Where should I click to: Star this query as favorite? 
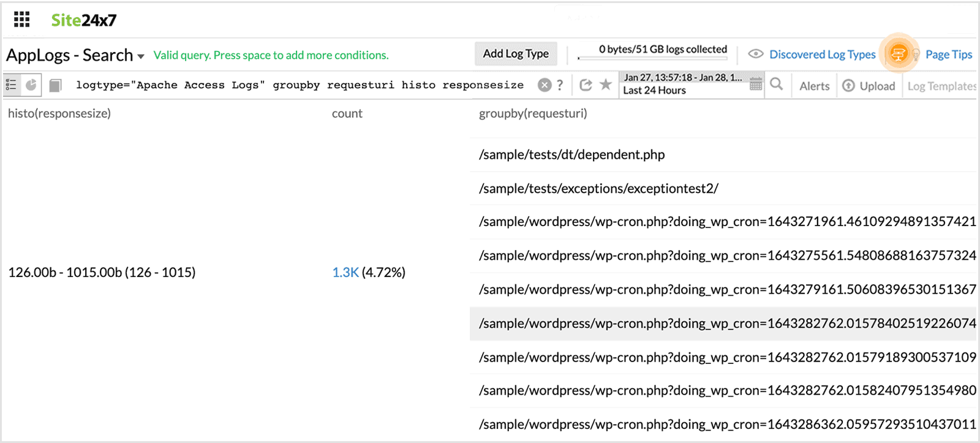(606, 85)
